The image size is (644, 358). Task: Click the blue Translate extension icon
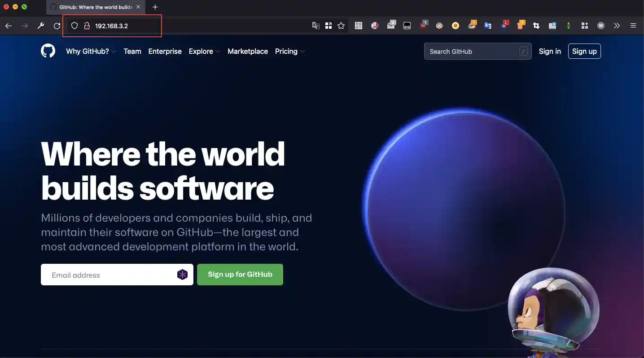(488, 26)
